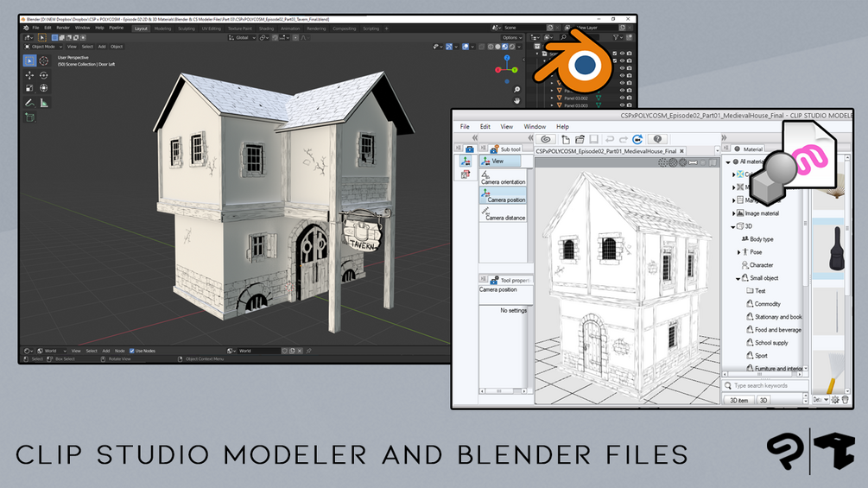Select the Annotate tool in Blender
Screen dimensions: 868x488
pyautogui.click(x=29, y=103)
